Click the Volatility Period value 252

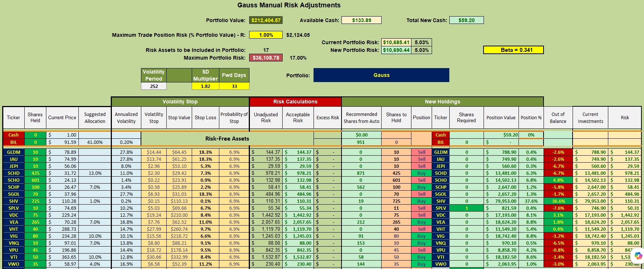(154, 86)
